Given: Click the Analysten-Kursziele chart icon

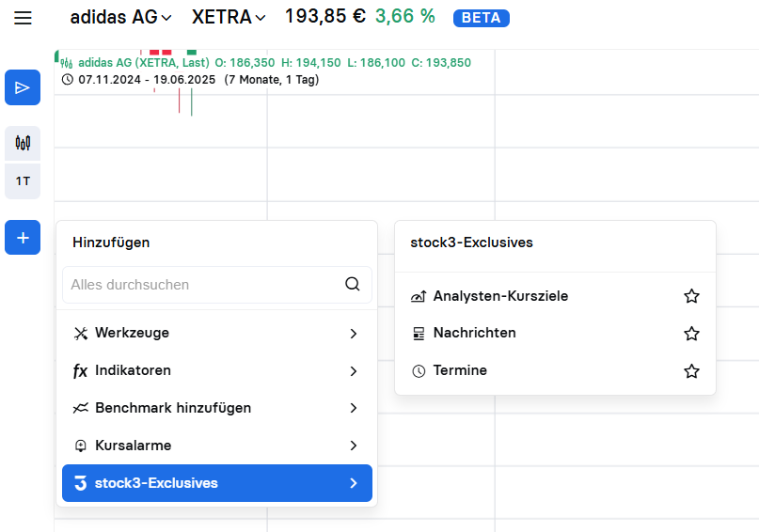Looking at the screenshot, I should tap(419, 296).
